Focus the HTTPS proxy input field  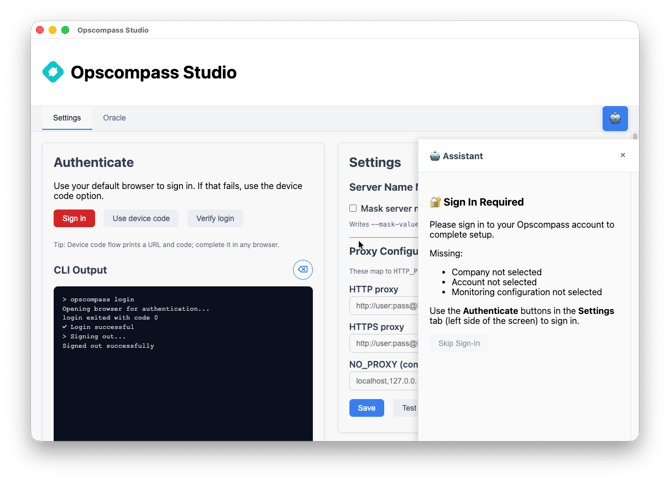384,343
